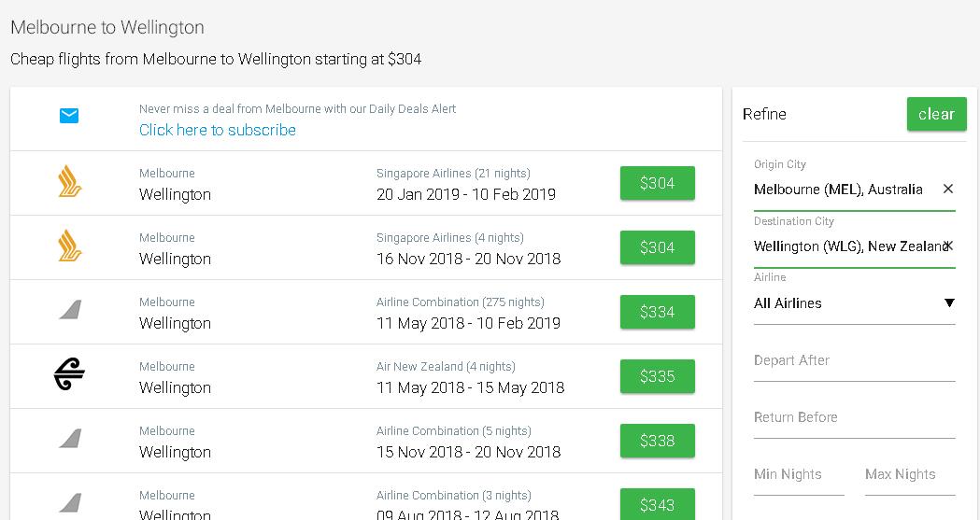
Task: Select Singapore Airlines logo for 21 nights deal
Action: (69, 182)
